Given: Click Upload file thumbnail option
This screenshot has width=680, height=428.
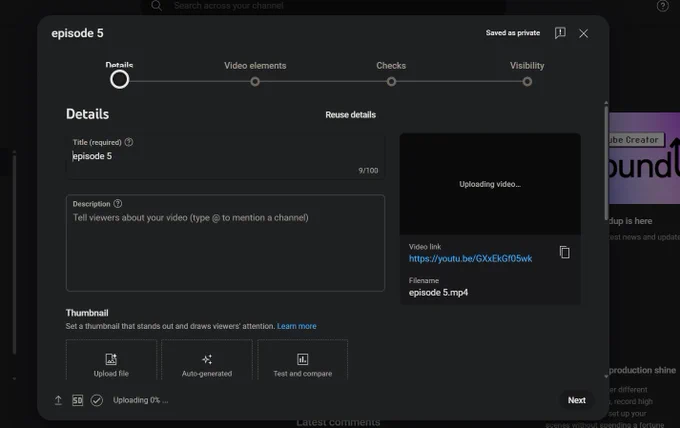Looking at the screenshot, I should pos(111,360).
